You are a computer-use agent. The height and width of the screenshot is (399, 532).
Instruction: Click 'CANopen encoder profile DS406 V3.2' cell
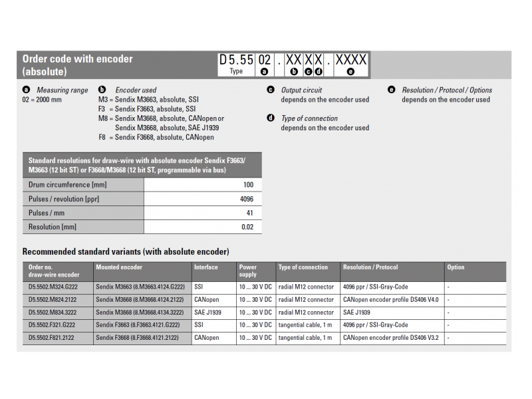[391, 338]
